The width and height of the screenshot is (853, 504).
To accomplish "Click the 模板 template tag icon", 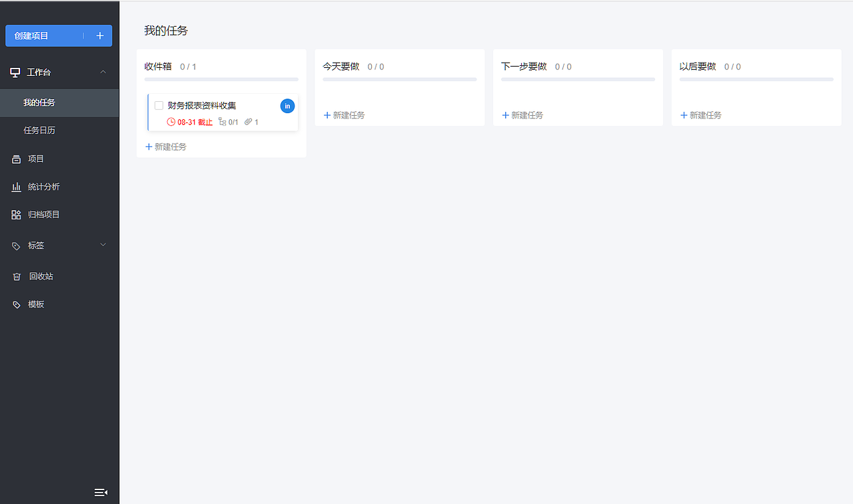I will [16, 304].
